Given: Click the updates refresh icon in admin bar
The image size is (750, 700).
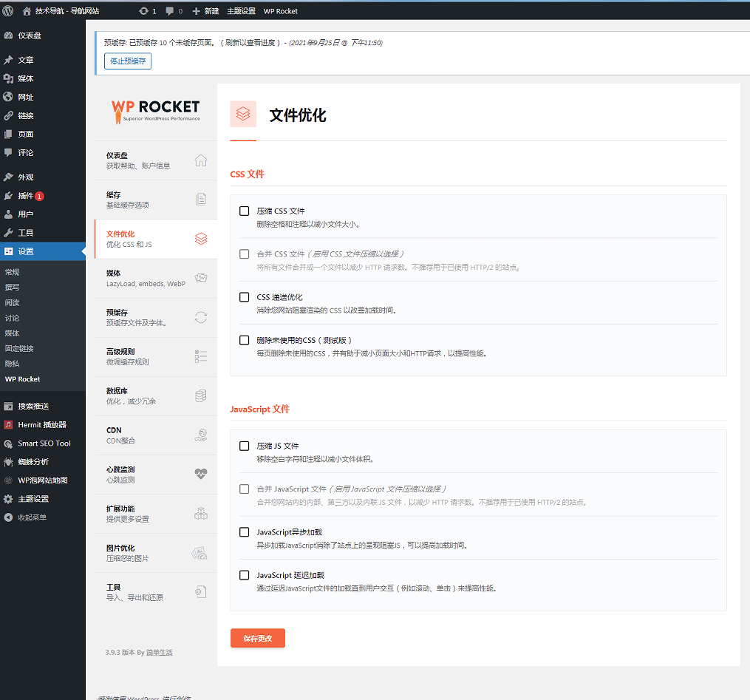Looking at the screenshot, I should click(x=143, y=11).
